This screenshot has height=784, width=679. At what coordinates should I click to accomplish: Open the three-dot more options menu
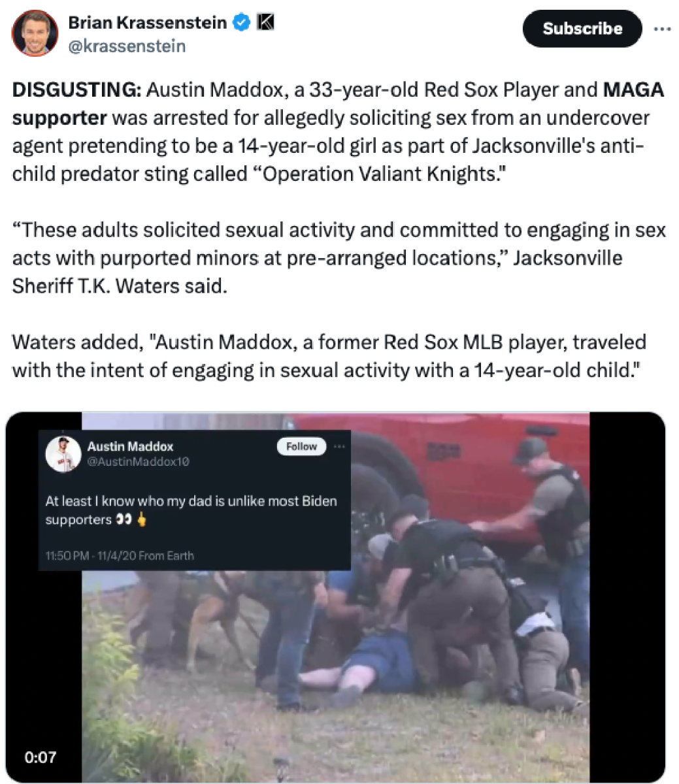click(x=663, y=29)
